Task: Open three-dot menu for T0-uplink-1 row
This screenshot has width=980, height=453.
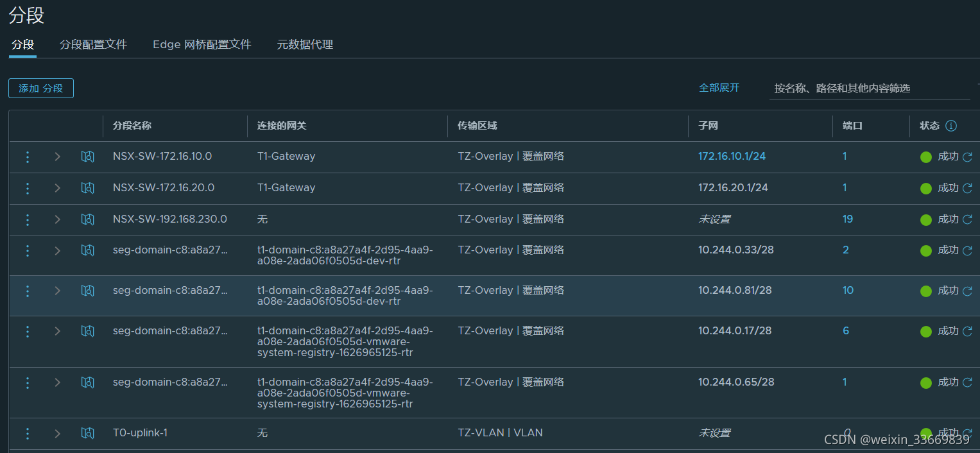Action: (x=27, y=434)
